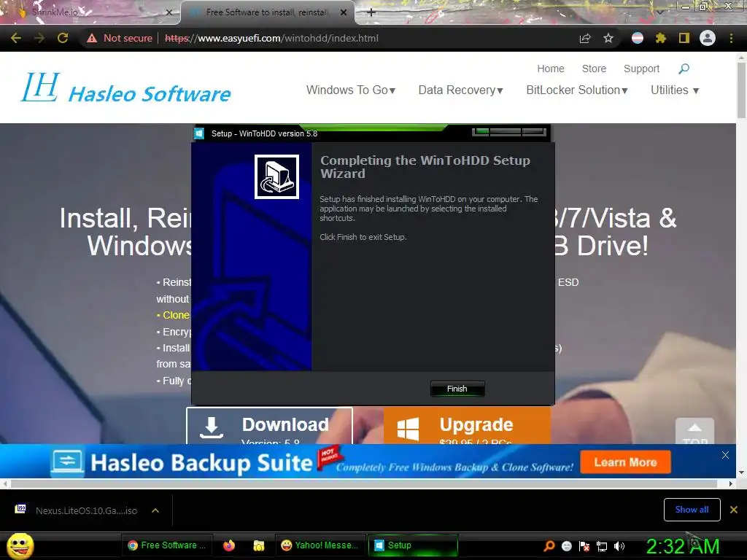
Task: Click Setup - WinToHDD version 5.8 title
Action: [264, 133]
